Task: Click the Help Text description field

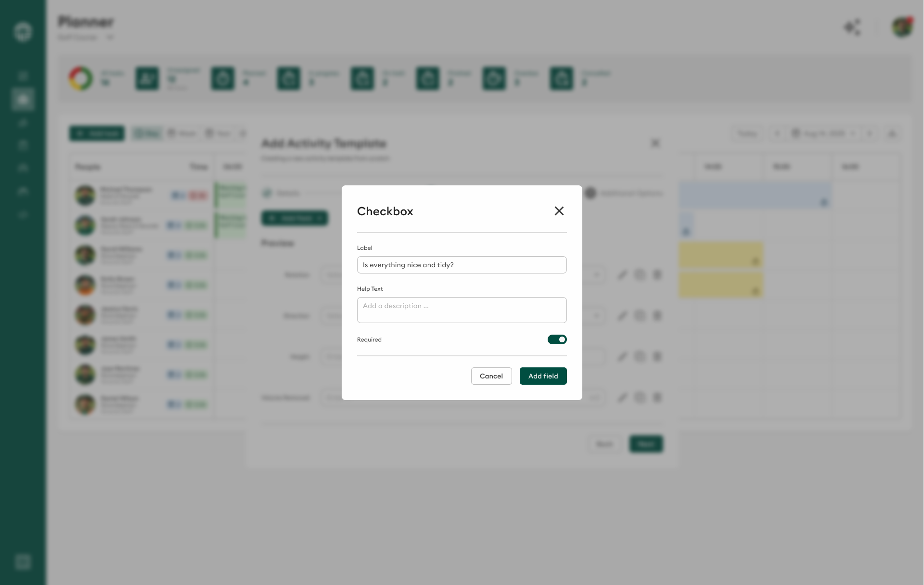Action: click(462, 310)
